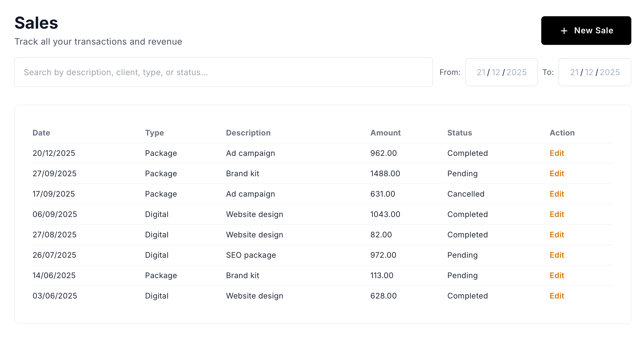Viewport: 644px width, 342px height.
Task: Click the search transactions field
Action: click(x=220, y=72)
